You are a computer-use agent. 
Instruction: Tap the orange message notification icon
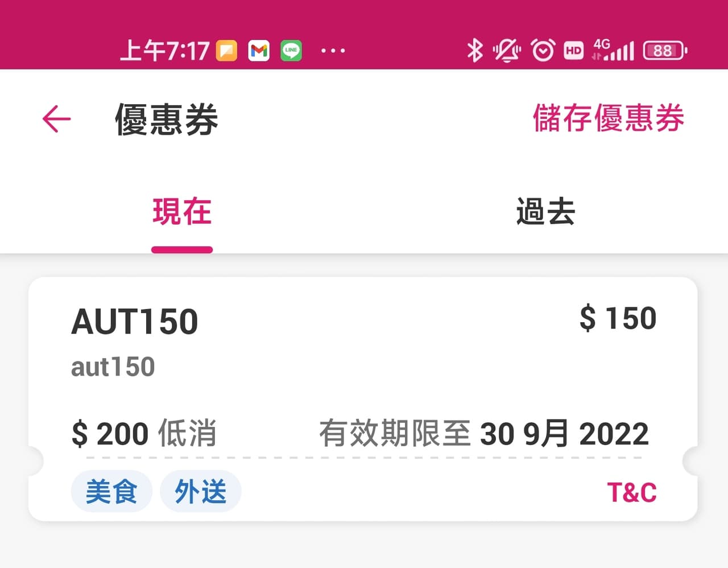pyautogui.click(x=226, y=51)
